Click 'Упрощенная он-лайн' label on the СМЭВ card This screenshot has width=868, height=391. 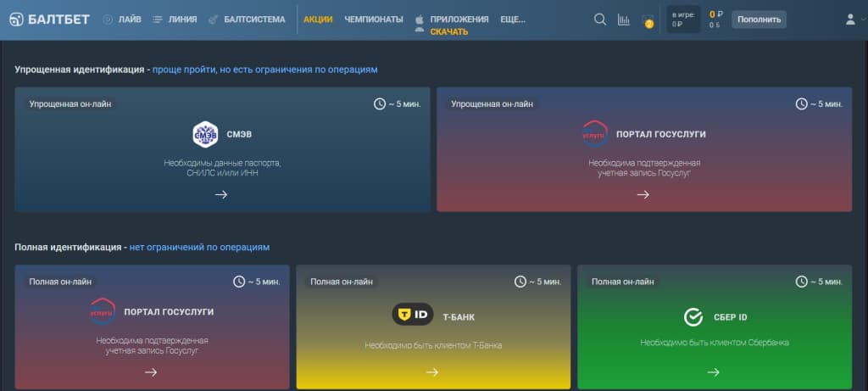(71, 103)
